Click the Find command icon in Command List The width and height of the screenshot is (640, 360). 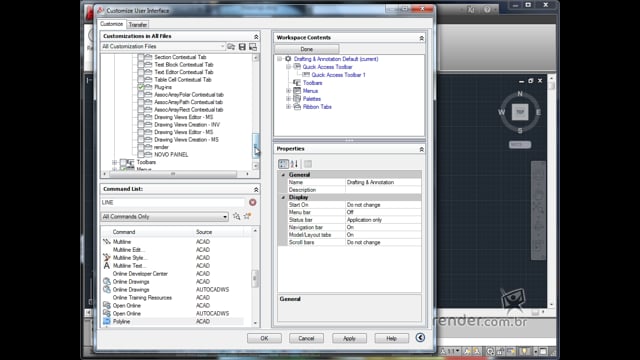pos(236,216)
